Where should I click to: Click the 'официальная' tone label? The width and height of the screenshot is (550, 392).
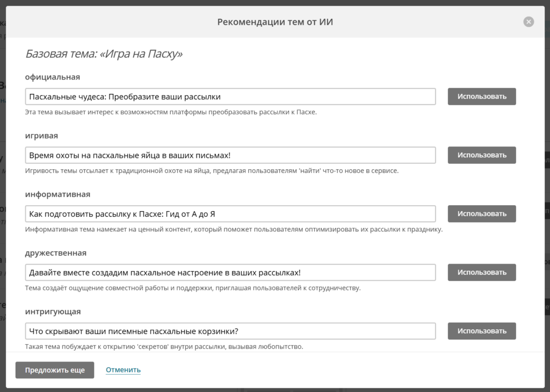pyautogui.click(x=53, y=77)
